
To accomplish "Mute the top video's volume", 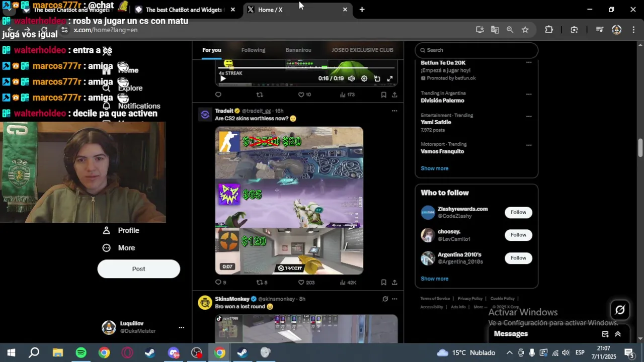I will point(351,78).
